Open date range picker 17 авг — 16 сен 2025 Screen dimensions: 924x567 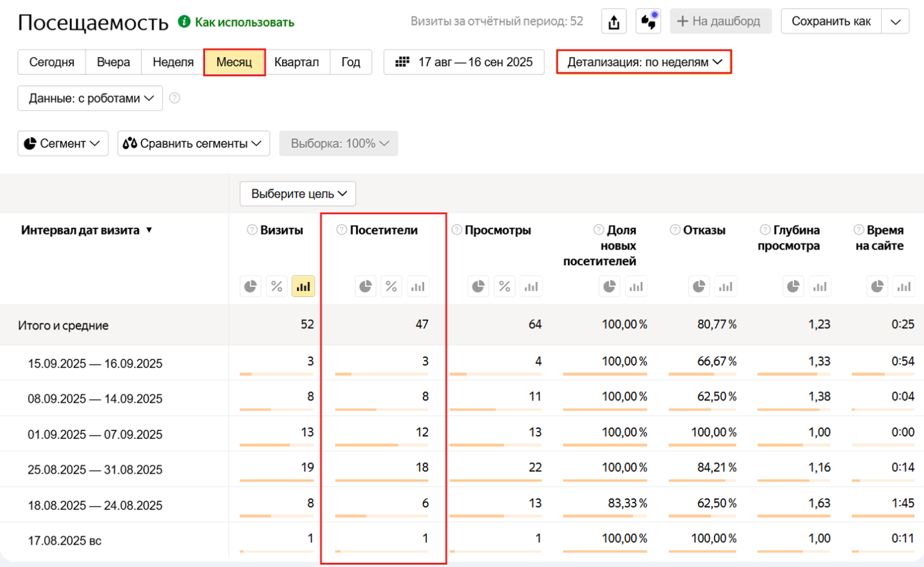[464, 62]
